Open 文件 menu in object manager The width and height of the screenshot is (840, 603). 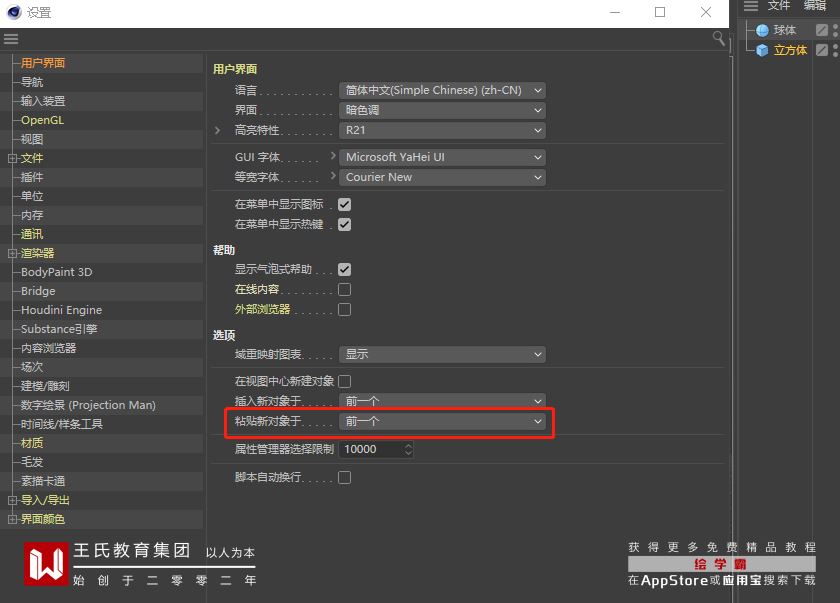[778, 5]
